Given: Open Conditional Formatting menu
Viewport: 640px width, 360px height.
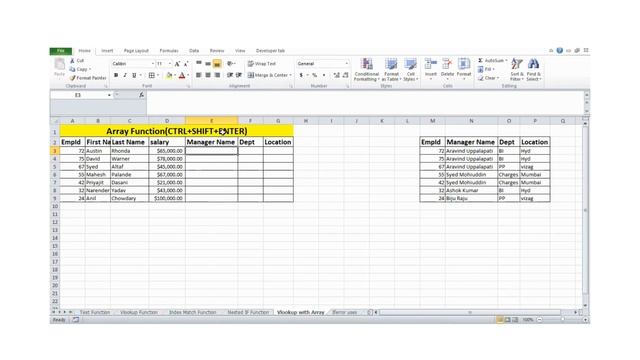Looking at the screenshot, I should pos(367,69).
